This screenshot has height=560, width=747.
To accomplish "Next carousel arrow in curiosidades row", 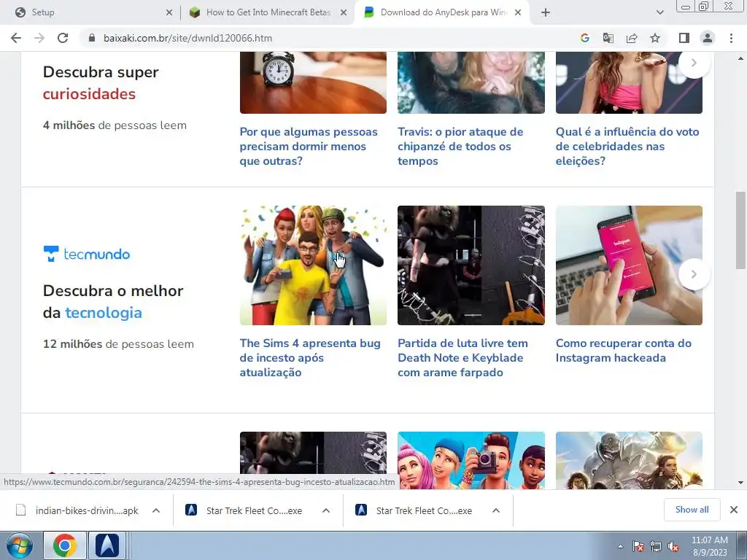I will [694, 63].
